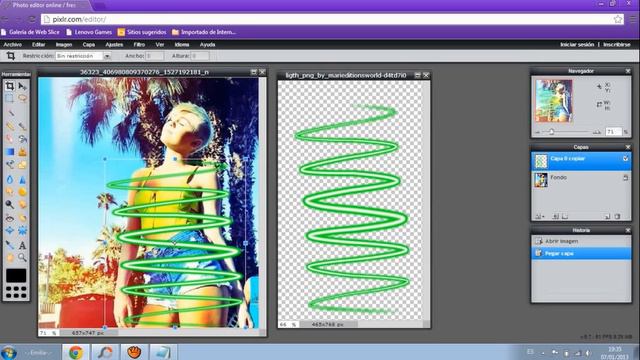Toggle visibility of Capa 0 copiar layer

pos(626,158)
